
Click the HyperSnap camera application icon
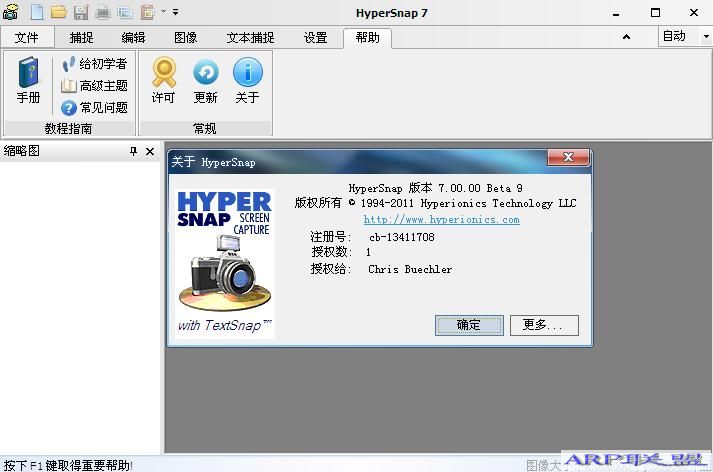point(10,12)
